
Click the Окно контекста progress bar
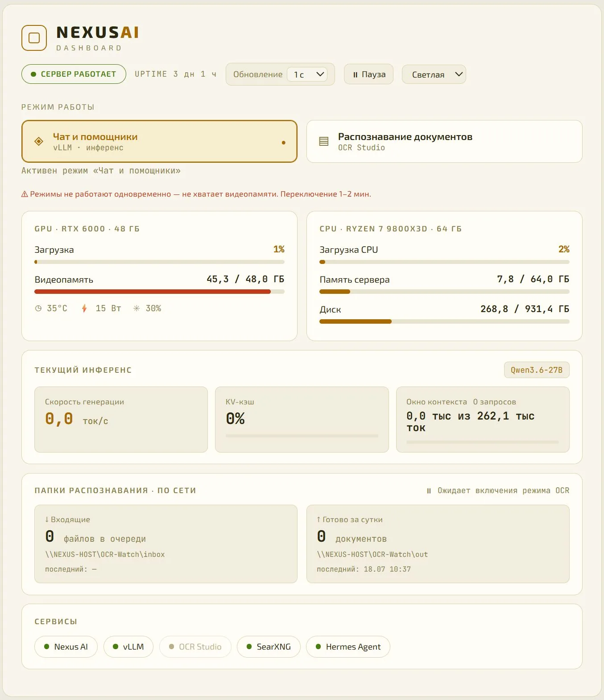[483, 442]
